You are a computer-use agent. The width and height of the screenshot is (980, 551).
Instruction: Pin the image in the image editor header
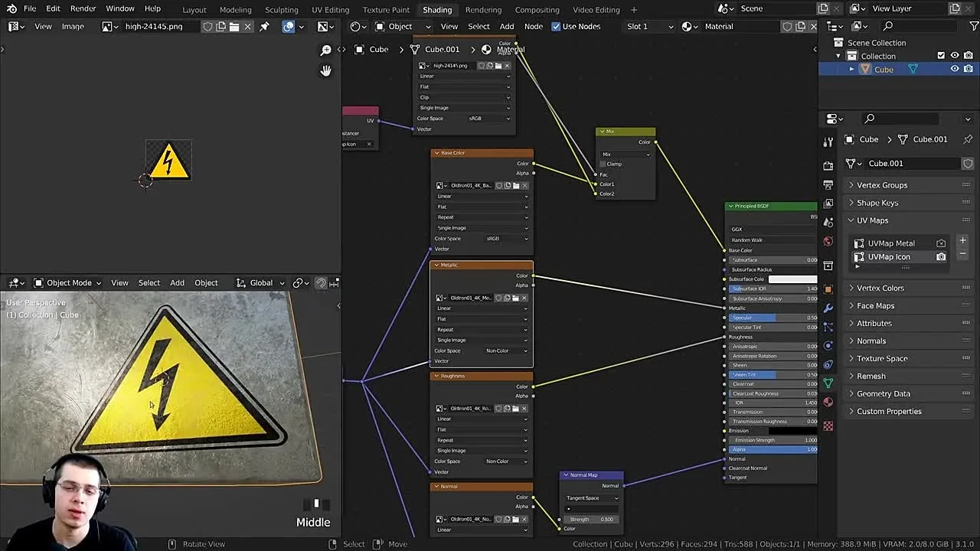click(x=264, y=26)
